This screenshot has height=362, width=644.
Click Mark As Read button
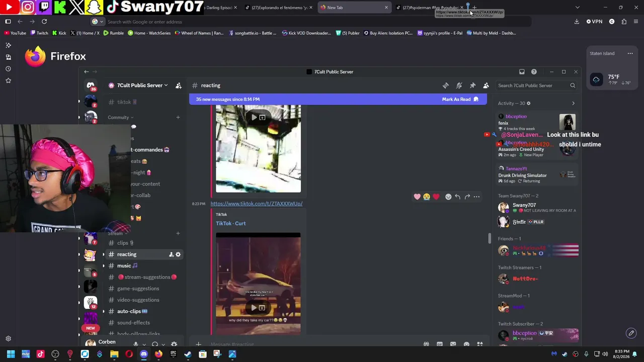point(460,100)
